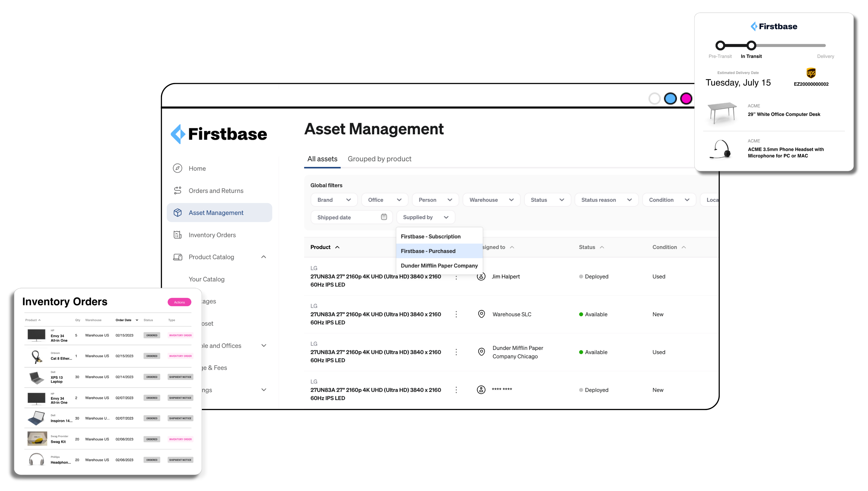Open the calendar icon in Shipped date

[384, 217]
